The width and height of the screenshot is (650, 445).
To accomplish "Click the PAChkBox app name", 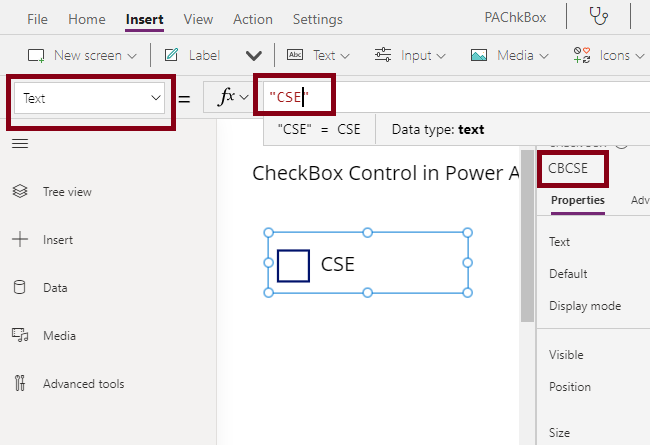I will [515, 17].
